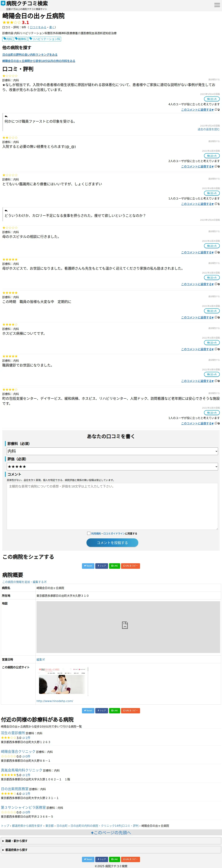Viewport: 222px width, 868px height.
Task: Click the footer Tweet button above copyright
Action: pos(88,860)
